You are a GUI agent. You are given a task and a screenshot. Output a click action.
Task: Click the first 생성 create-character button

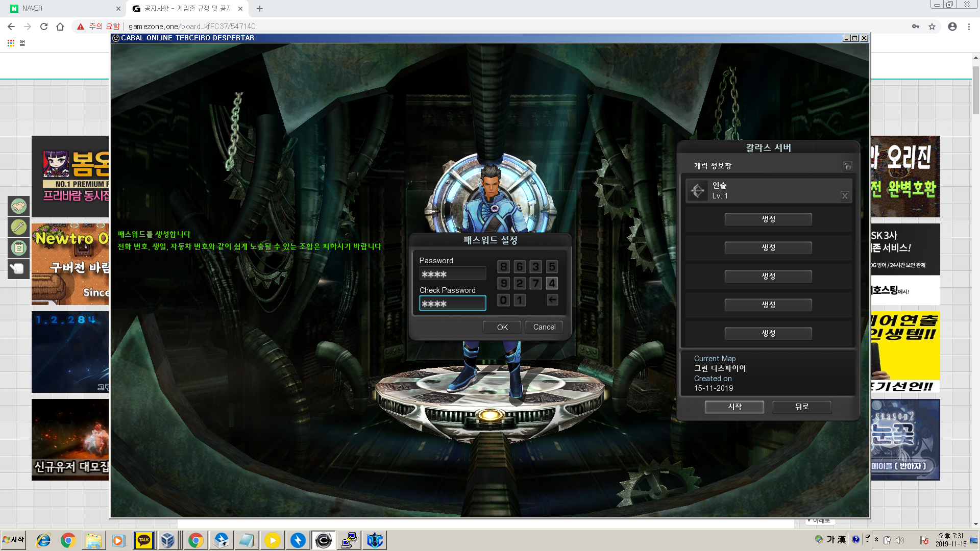pos(768,219)
